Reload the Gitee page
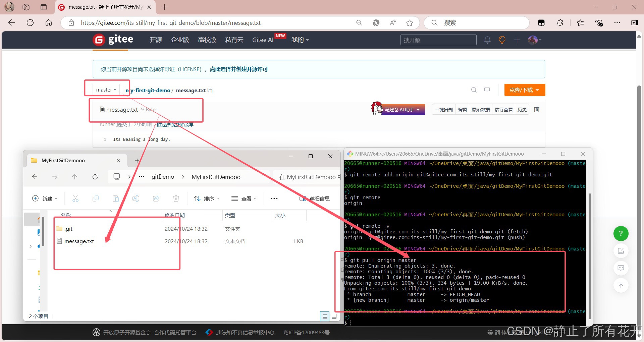This screenshot has height=342, width=644. 30,22
